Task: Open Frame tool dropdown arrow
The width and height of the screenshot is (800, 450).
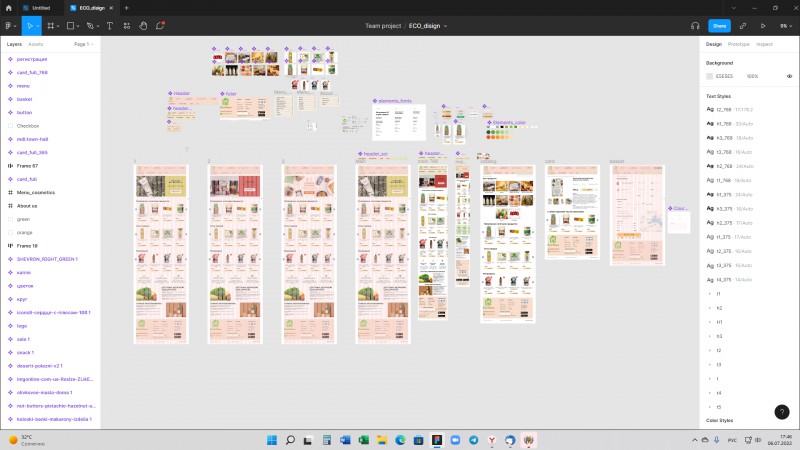Action: click(58, 26)
